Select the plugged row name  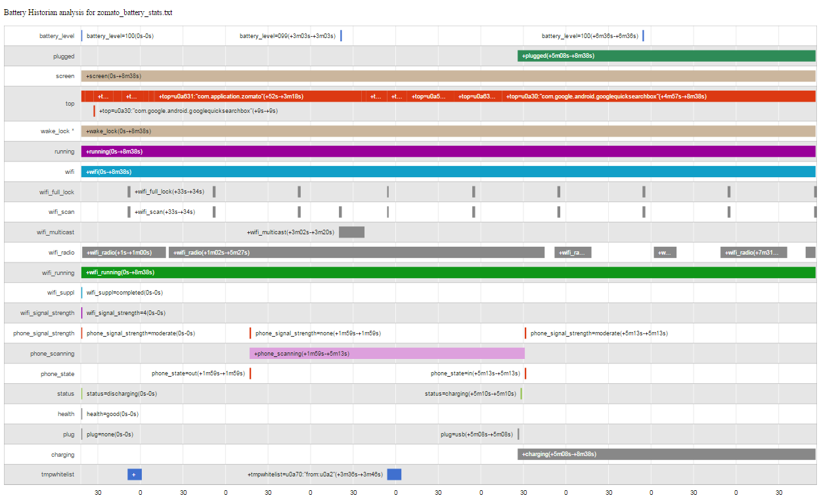pos(64,56)
